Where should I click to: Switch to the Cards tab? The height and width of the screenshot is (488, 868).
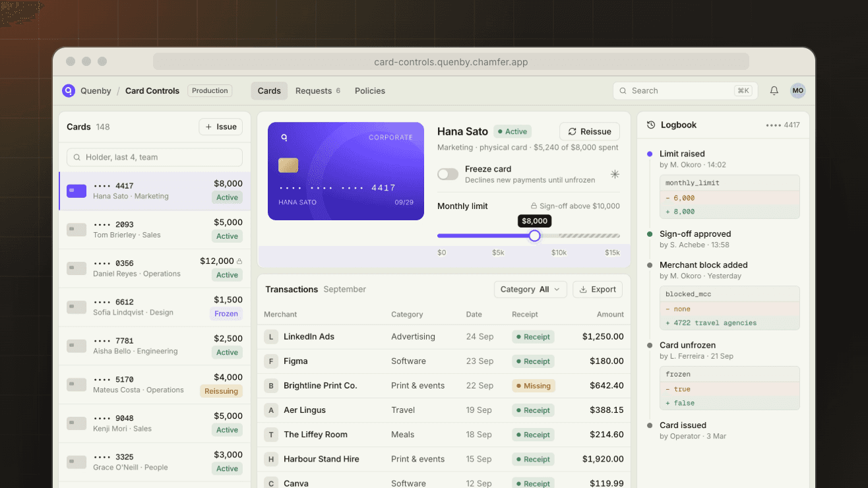(x=269, y=91)
